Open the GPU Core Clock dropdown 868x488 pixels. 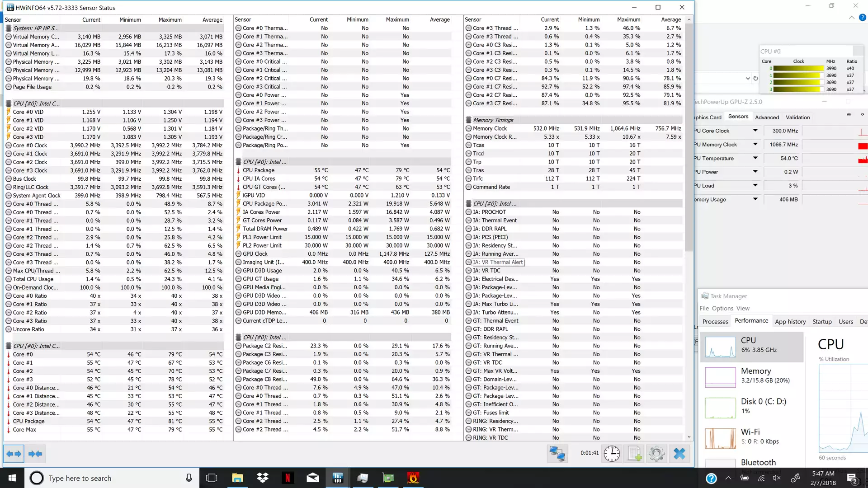click(x=755, y=131)
